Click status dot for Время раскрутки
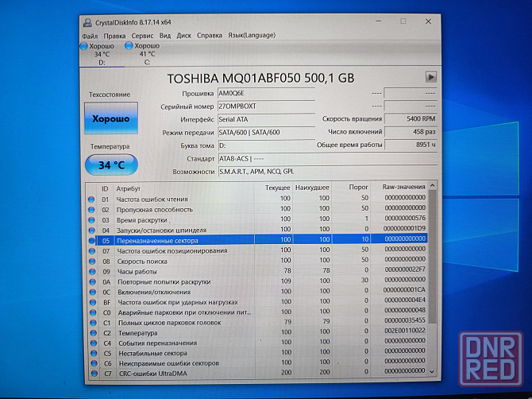The width and height of the screenshot is (532, 399). 91,220
